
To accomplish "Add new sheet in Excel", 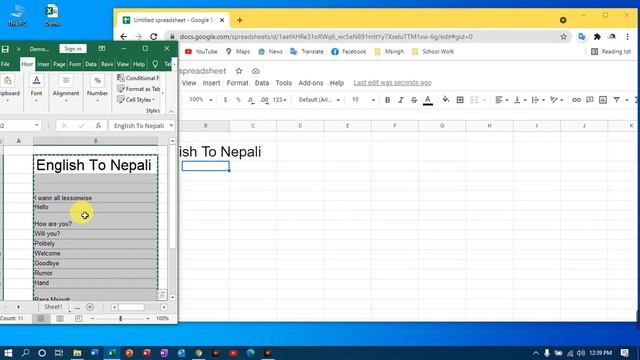I will coord(90,307).
